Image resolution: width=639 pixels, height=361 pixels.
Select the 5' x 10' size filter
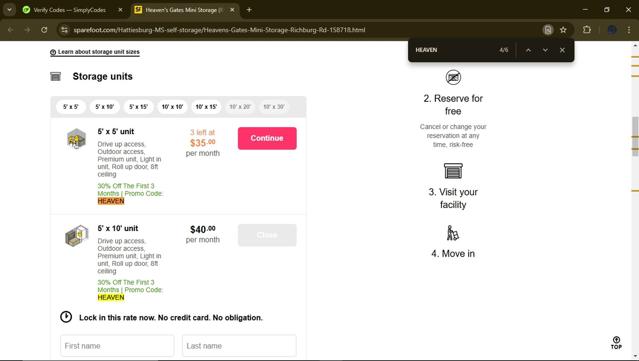point(104,107)
